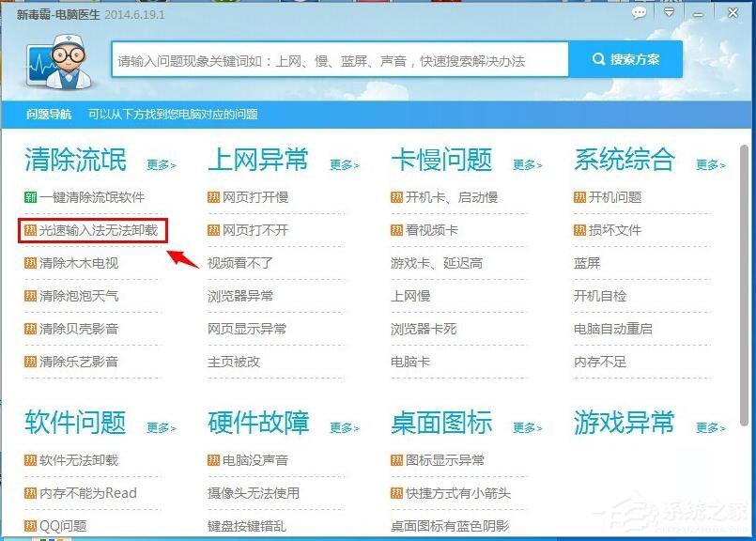Click the 热 badge next to 图标显示异常
The width and height of the screenshot is (756, 541).
[x=398, y=459]
